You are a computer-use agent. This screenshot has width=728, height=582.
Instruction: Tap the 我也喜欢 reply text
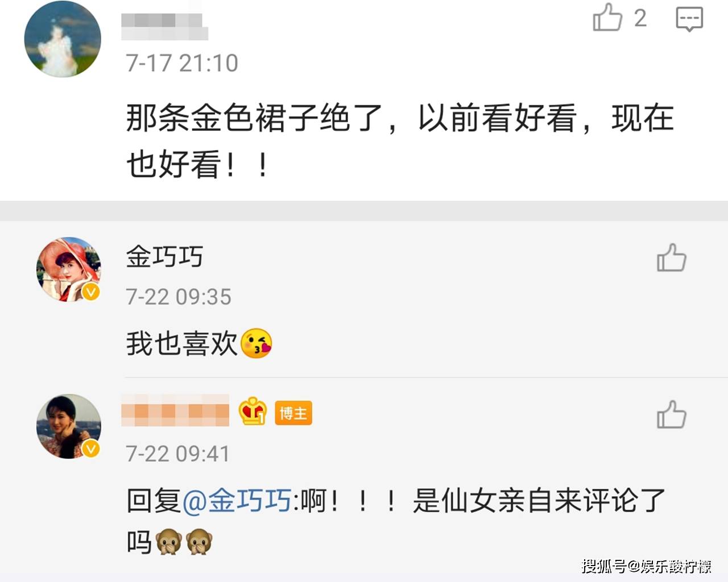coord(181,344)
